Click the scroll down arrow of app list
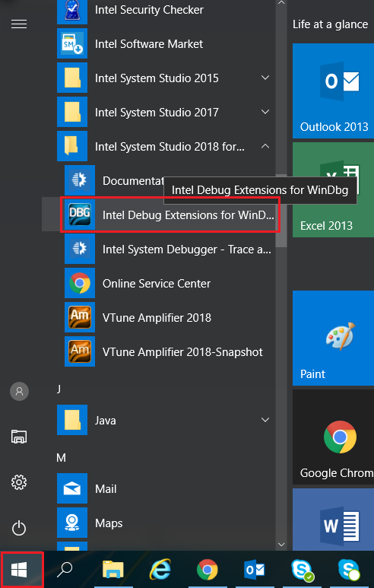Image resolution: width=374 pixels, height=588 pixels. 281,545
